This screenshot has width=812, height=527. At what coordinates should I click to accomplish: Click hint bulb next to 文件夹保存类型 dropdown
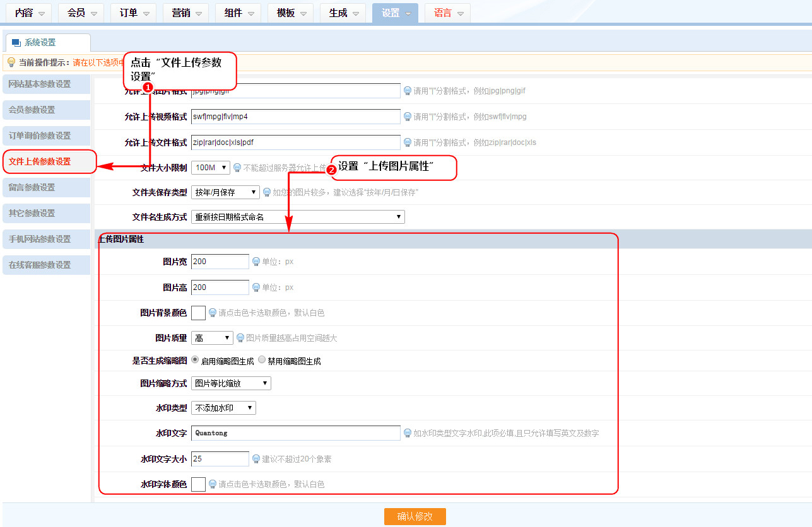point(267,192)
